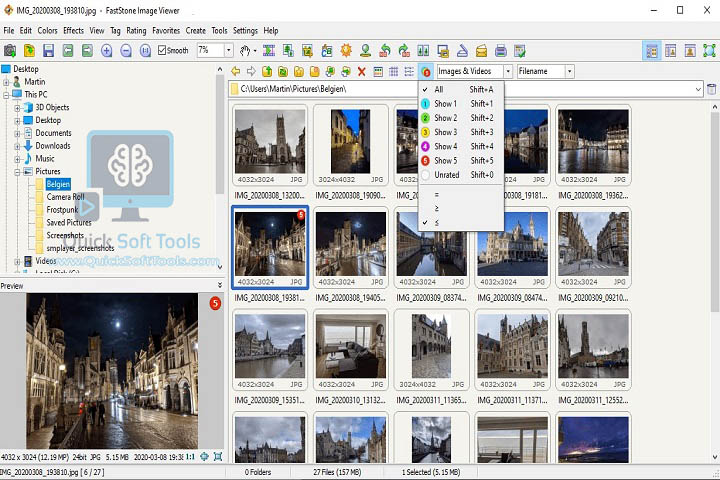
Task: Click the actual size 1:1 icon
Action: pyautogui.click(x=145, y=50)
